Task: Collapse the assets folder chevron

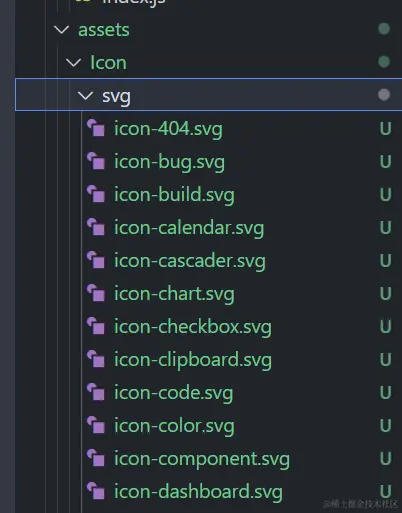Action: coord(62,30)
